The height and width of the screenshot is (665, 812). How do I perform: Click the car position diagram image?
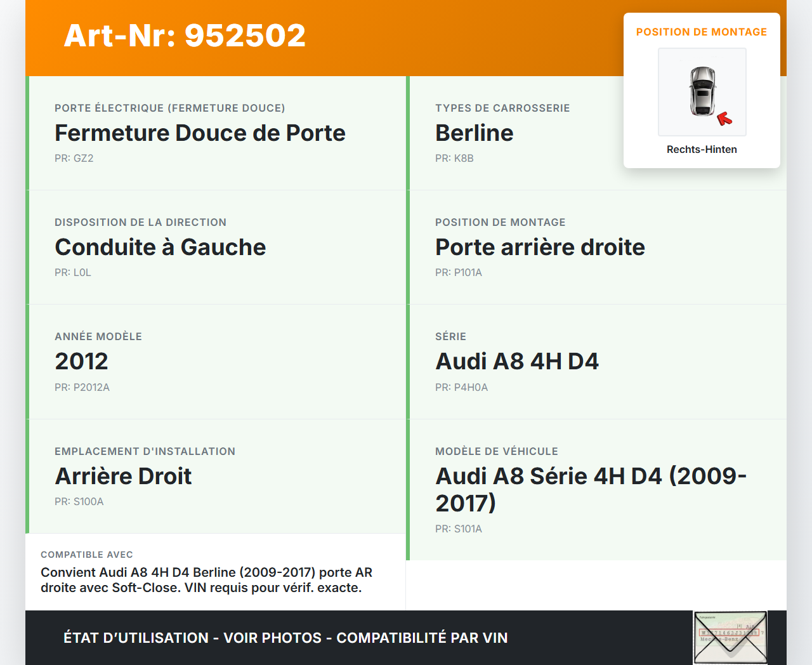(x=702, y=92)
